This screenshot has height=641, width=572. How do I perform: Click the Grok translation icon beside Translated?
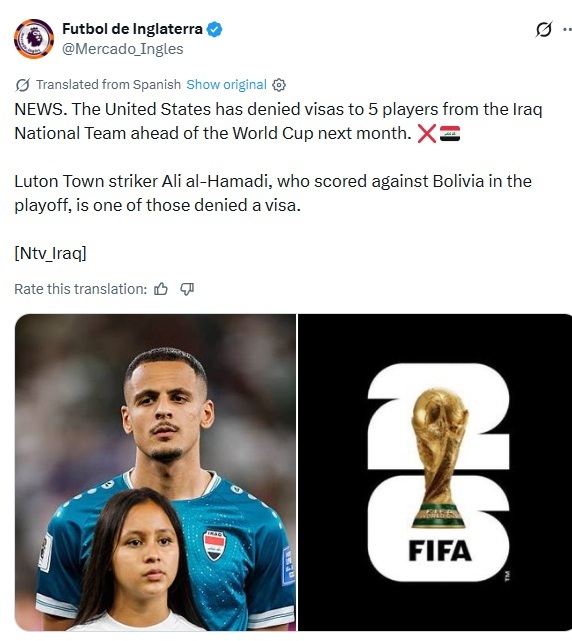pos(22,85)
